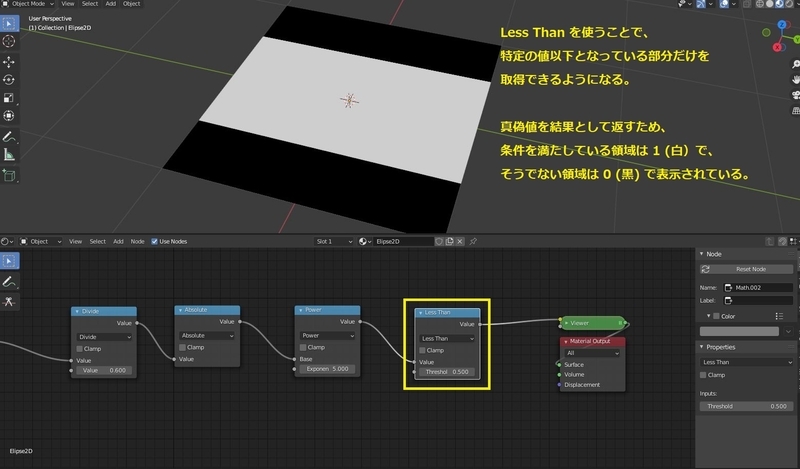Click the node color swatch bar
800x469 pixels.
[x=739, y=332]
